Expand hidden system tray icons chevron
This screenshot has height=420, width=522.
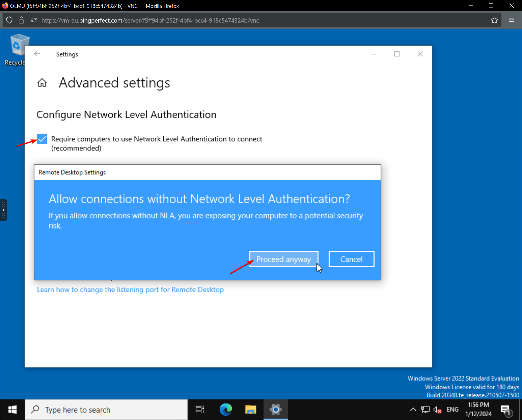[x=413, y=410]
